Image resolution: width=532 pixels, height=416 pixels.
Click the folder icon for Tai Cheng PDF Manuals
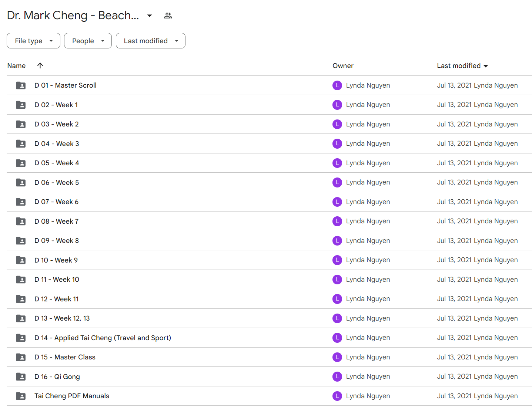(x=21, y=396)
